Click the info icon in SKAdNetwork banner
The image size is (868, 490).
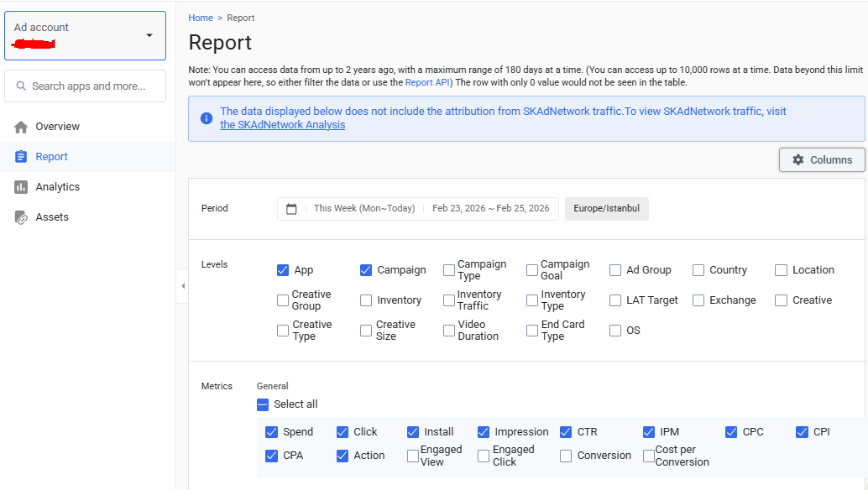coord(207,118)
